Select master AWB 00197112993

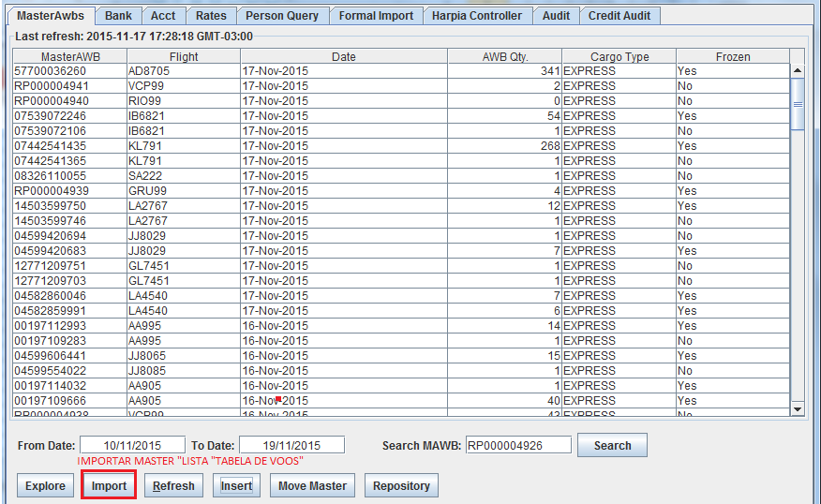point(69,326)
